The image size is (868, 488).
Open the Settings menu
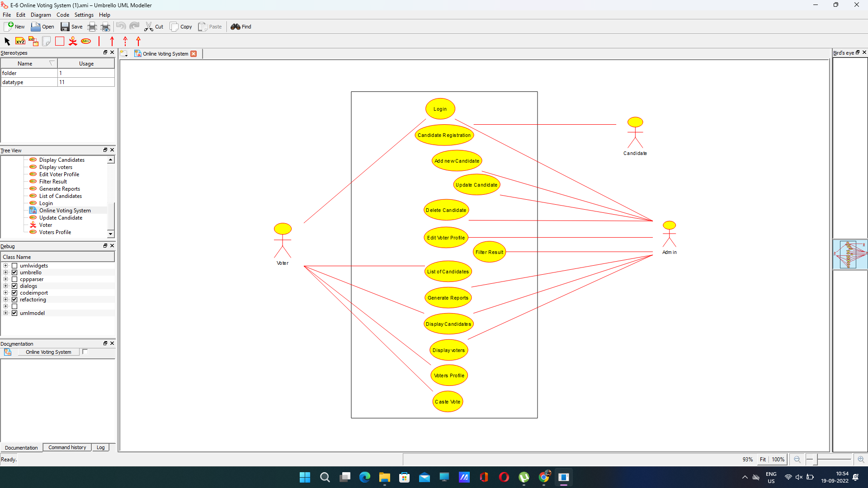click(84, 14)
